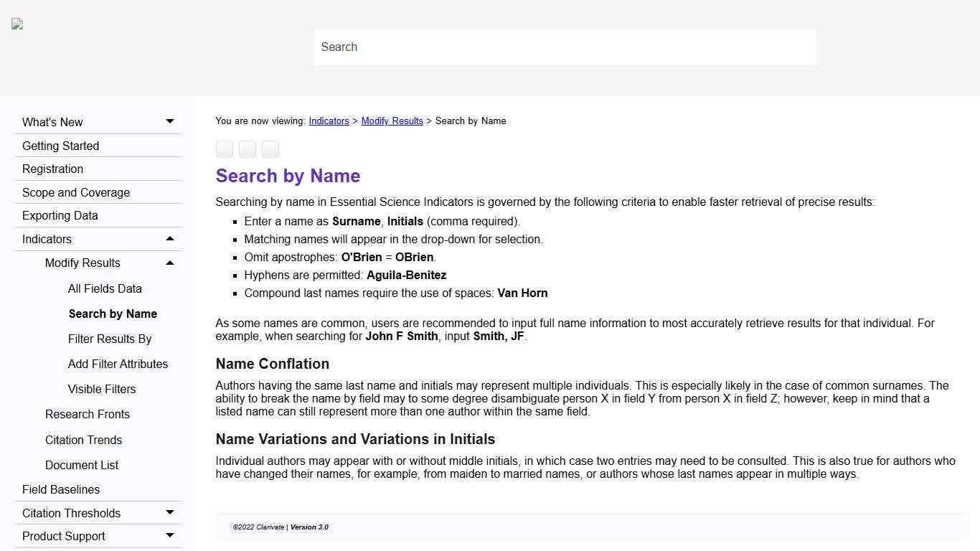Select Visible Filters in the sidebar
Screen dimensions: 980x551
coord(102,389)
